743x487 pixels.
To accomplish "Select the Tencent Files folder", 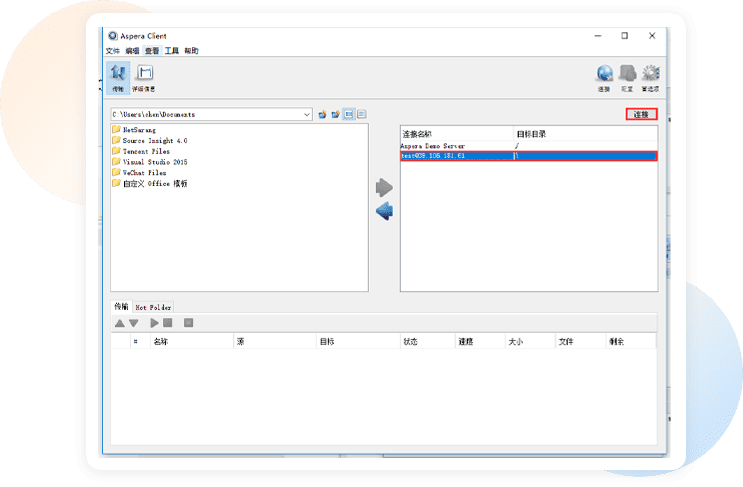I will pyautogui.click(x=146, y=151).
